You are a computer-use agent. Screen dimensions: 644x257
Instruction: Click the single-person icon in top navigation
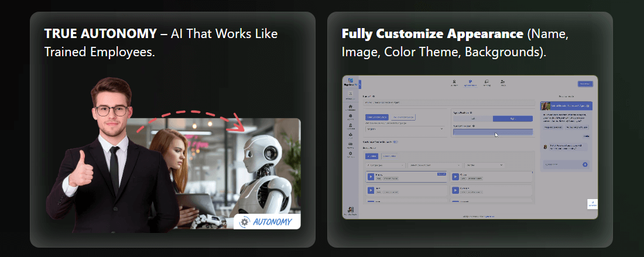pos(454,83)
